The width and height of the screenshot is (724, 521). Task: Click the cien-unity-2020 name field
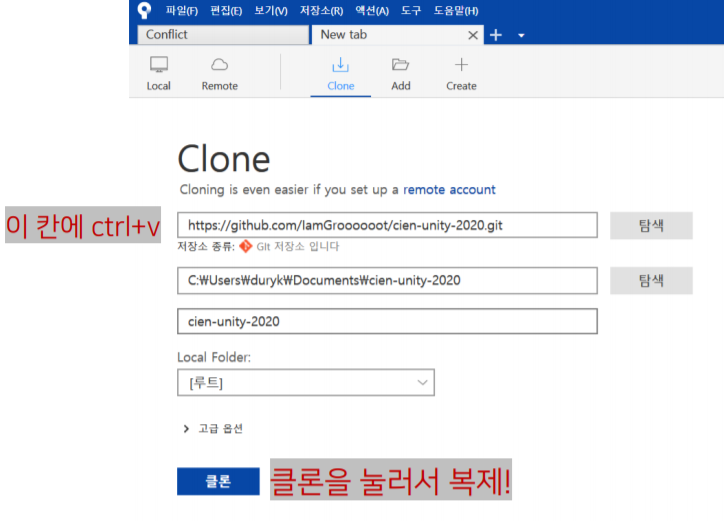click(x=387, y=321)
